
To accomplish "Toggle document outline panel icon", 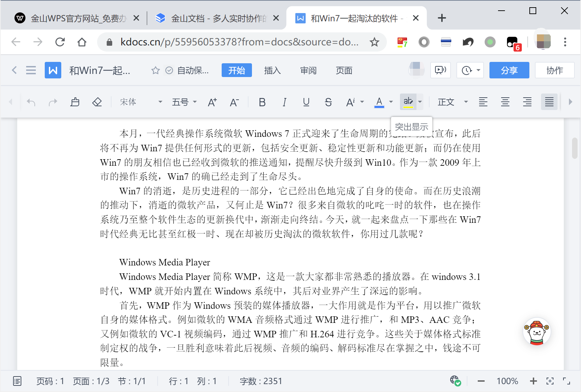I will tap(17, 381).
